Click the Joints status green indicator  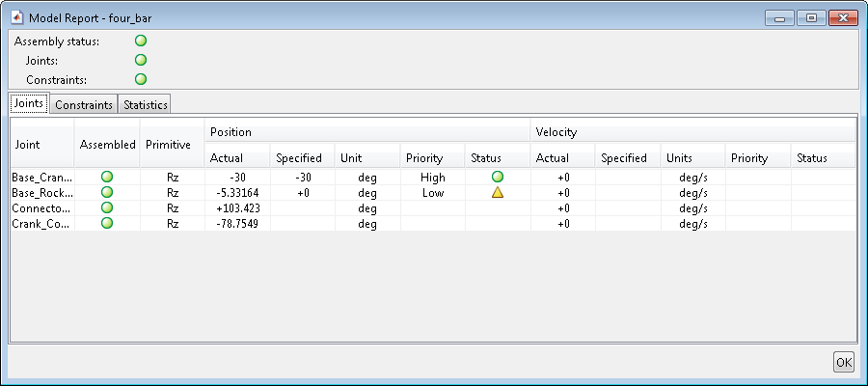tap(141, 60)
